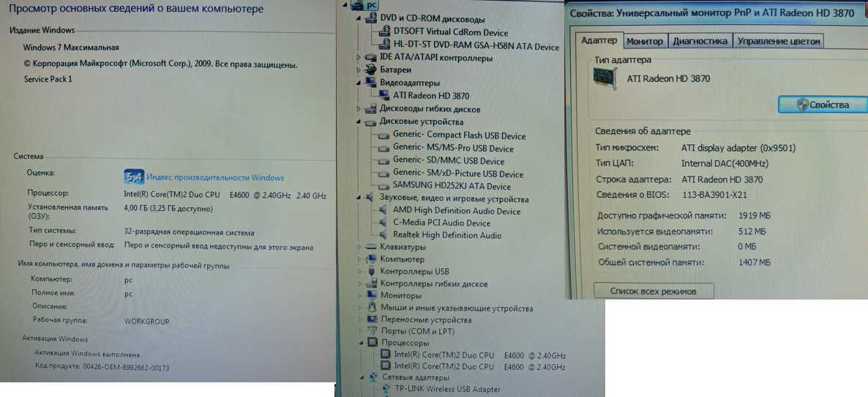Screen dimensions: 868x397
Task: Click BIOS value 113-BA3901-X21
Action: click(714, 195)
